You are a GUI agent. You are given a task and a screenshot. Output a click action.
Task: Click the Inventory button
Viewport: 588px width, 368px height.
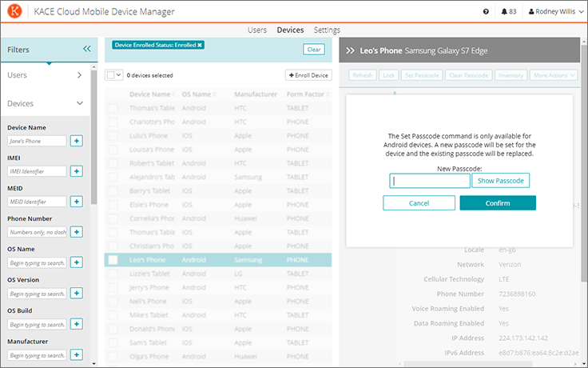point(511,75)
